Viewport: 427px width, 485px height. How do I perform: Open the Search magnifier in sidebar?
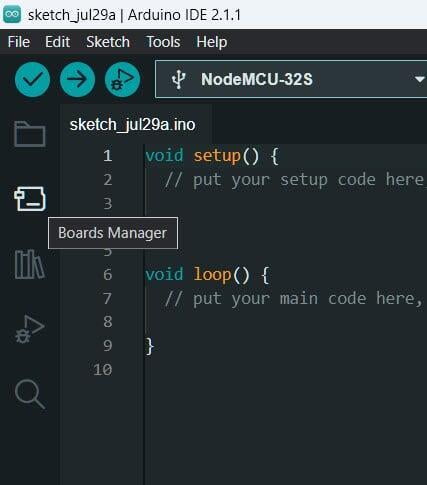pyautogui.click(x=30, y=394)
